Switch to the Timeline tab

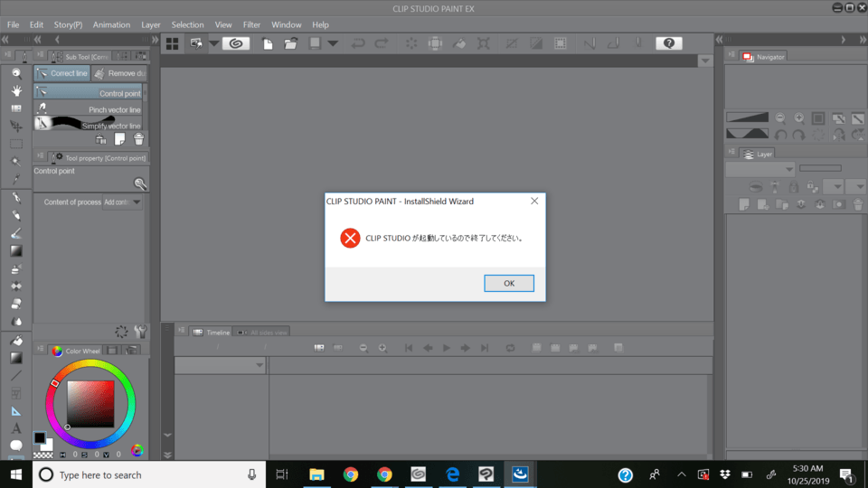[211, 333]
